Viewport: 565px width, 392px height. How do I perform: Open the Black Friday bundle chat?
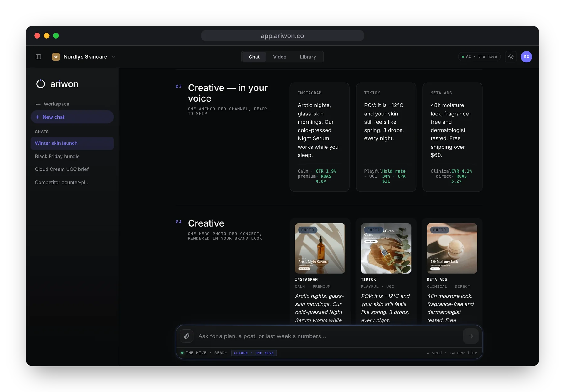click(72, 156)
